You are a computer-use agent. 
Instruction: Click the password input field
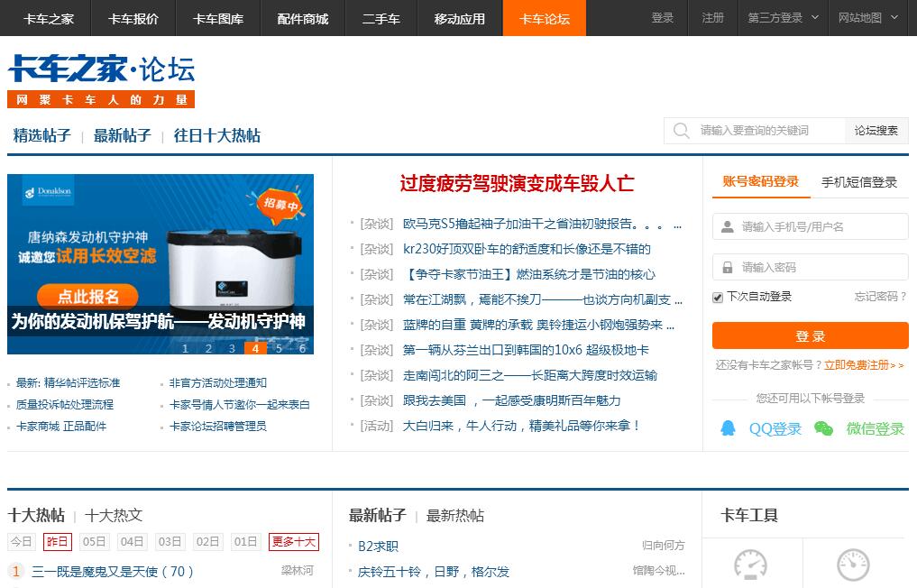coord(821,267)
